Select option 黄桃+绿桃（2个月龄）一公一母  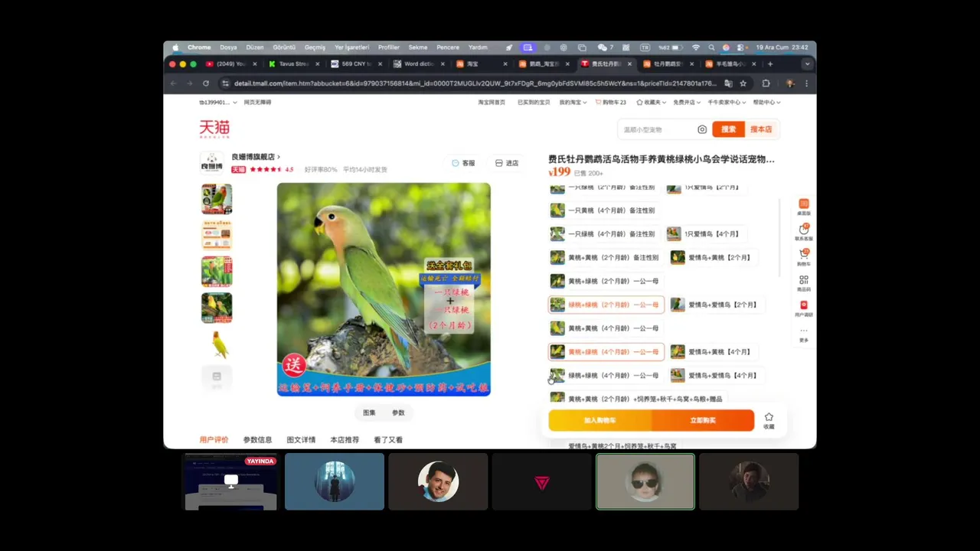coord(605,281)
